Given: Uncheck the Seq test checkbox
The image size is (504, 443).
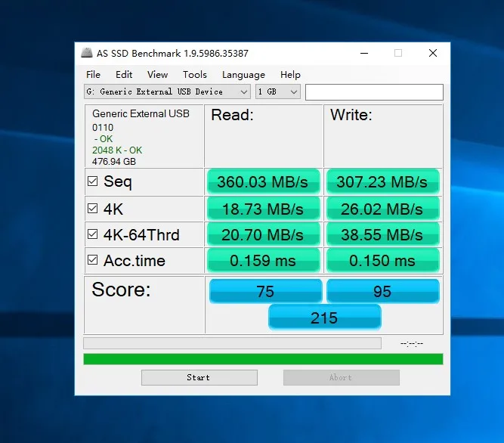Looking at the screenshot, I should [93, 181].
